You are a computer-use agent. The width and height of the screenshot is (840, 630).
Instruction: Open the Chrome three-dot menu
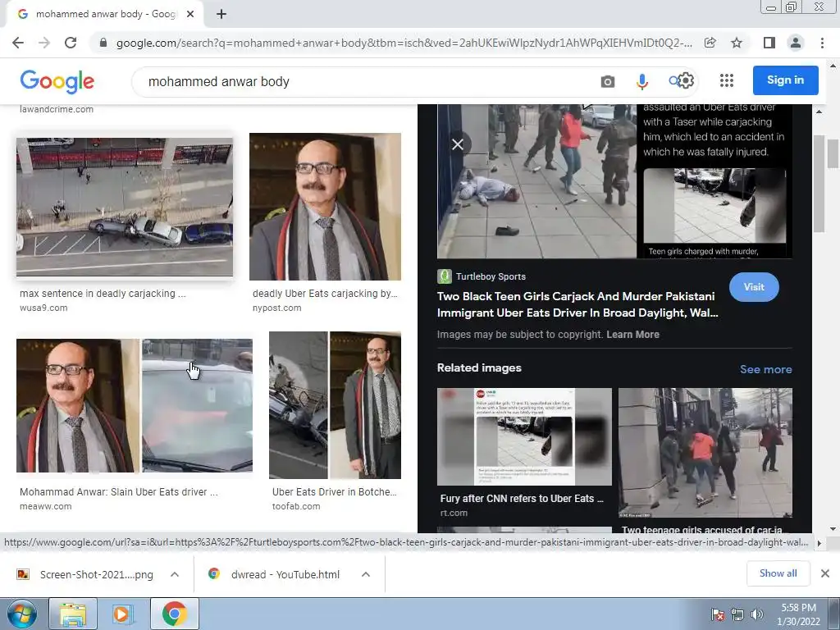click(822, 43)
